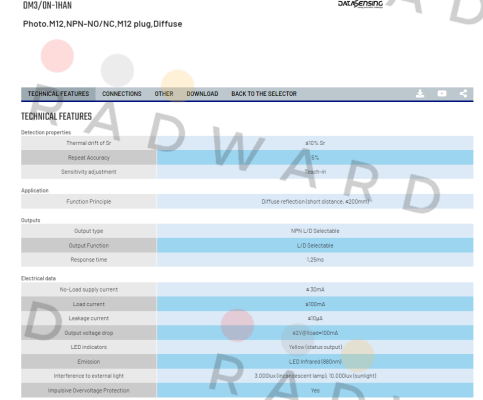Click the Load current row label
Viewport: 483px width, 400px height.
[89, 304]
